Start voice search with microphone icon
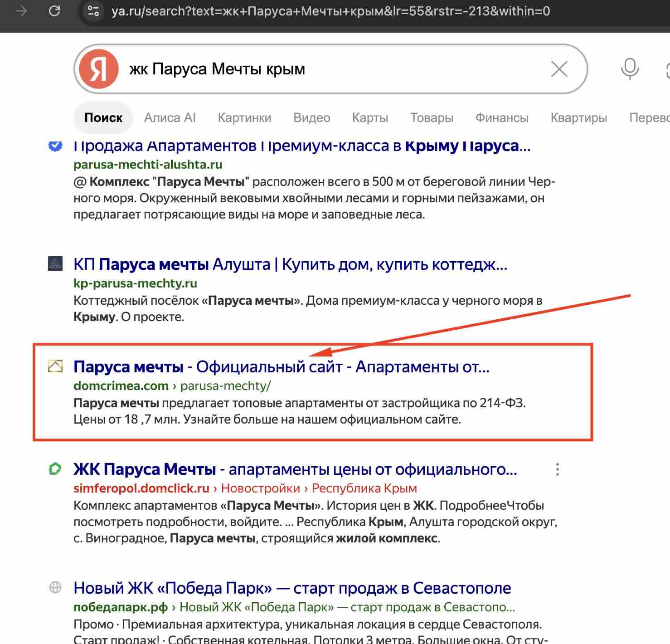670x644 pixels. [x=630, y=69]
